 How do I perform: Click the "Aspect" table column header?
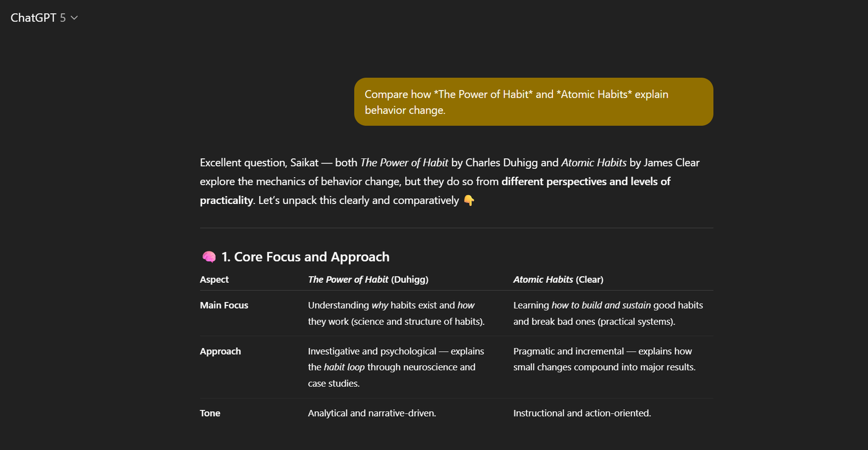coord(214,280)
